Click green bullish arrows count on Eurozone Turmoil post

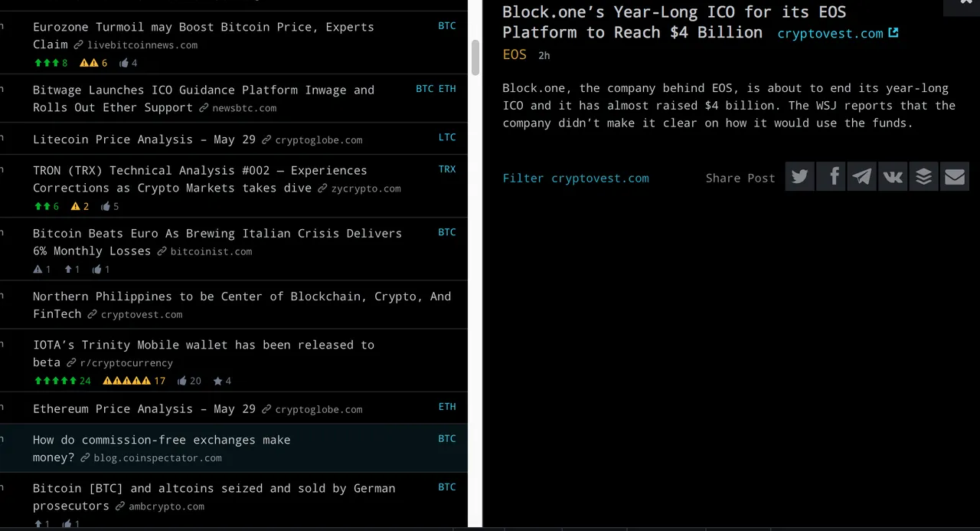click(x=51, y=63)
